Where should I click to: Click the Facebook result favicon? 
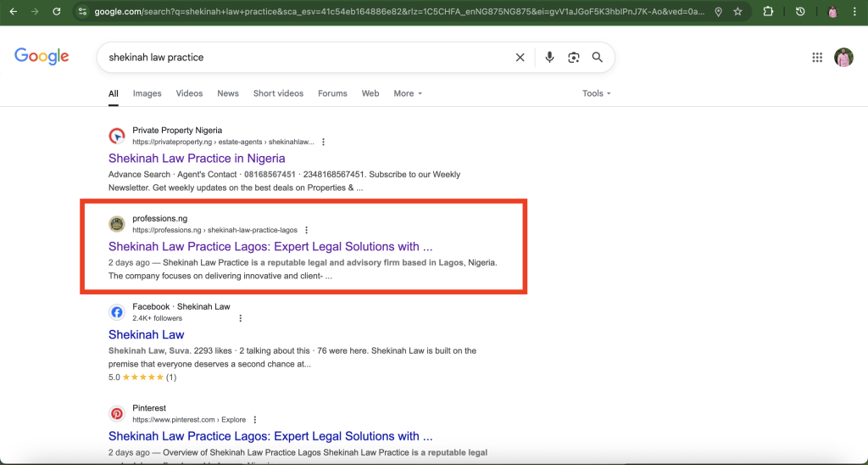click(x=117, y=312)
